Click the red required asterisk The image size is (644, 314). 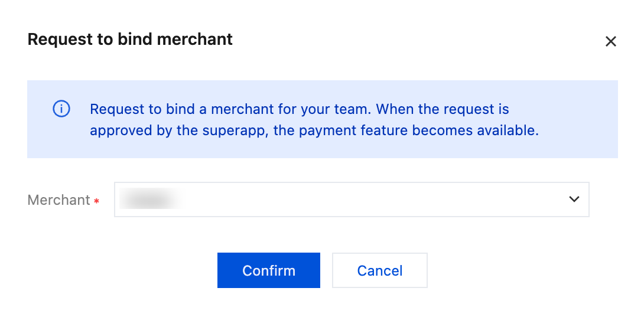tap(96, 201)
